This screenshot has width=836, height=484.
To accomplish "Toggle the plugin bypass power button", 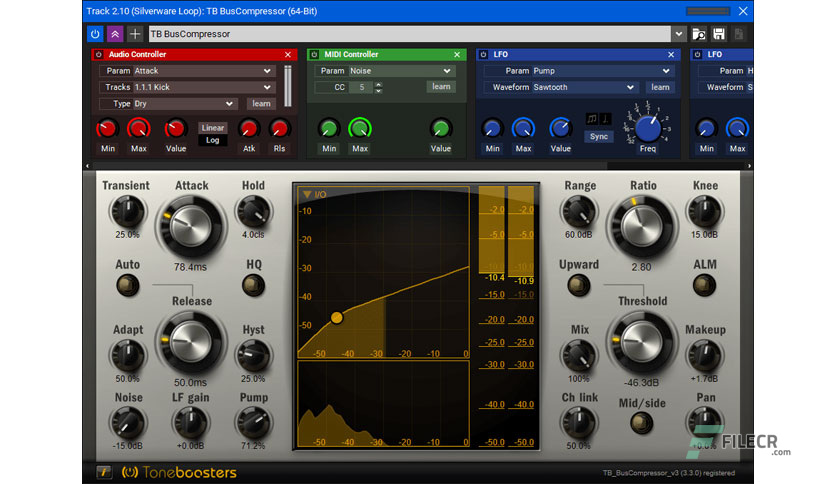I will tap(95, 34).
